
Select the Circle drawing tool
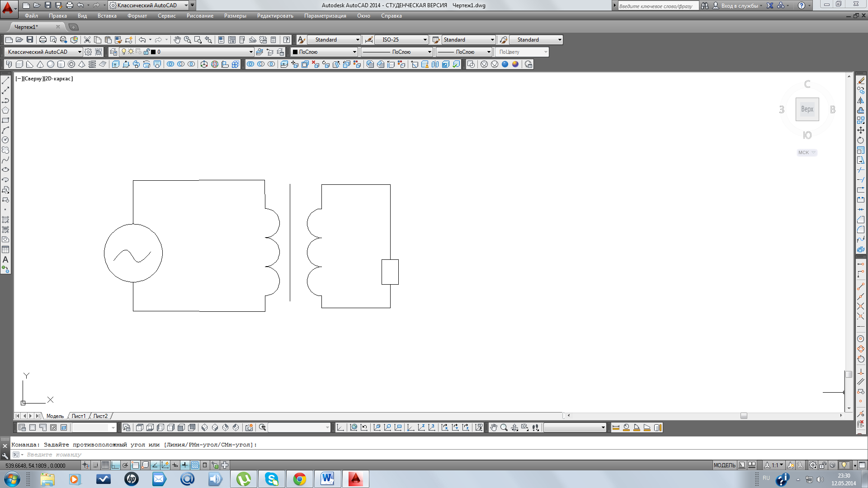coord(5,140)
